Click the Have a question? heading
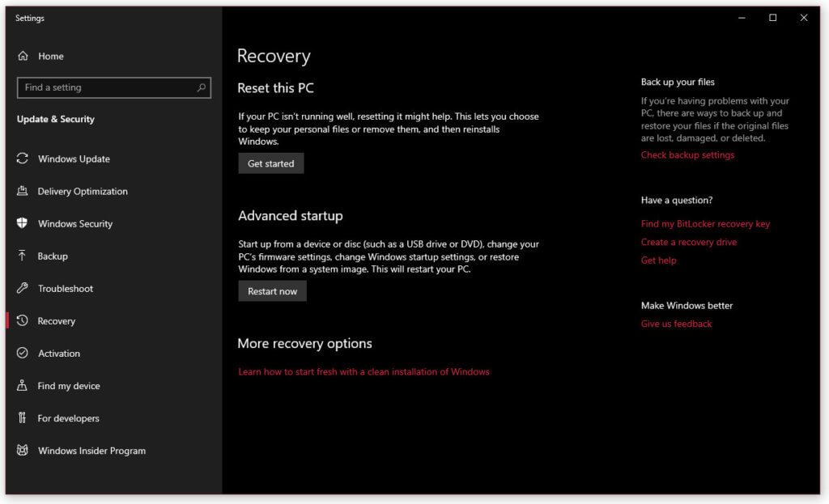Screen dimensions: 829x504 (x=677, y=201)
